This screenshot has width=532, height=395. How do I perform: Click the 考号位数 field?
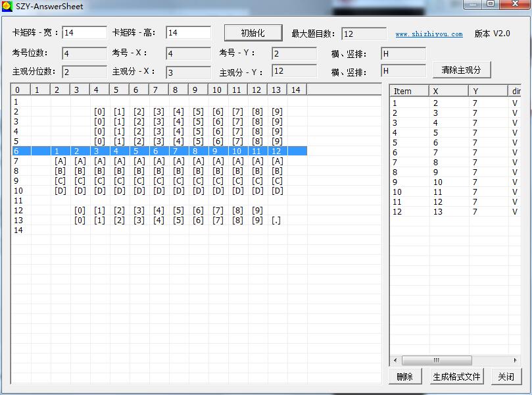(84, 53)
